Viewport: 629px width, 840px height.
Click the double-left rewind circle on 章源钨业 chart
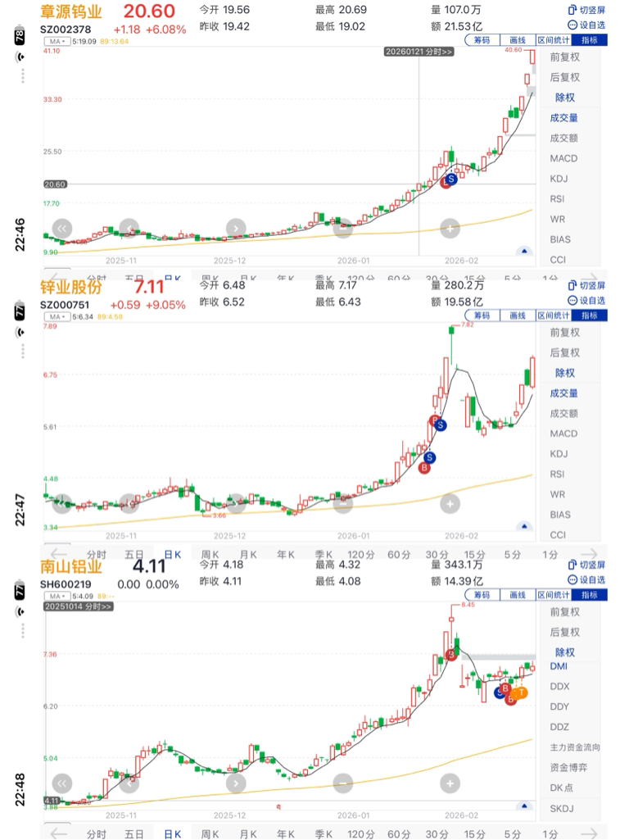pyautogui.click(x=62, y=229)
